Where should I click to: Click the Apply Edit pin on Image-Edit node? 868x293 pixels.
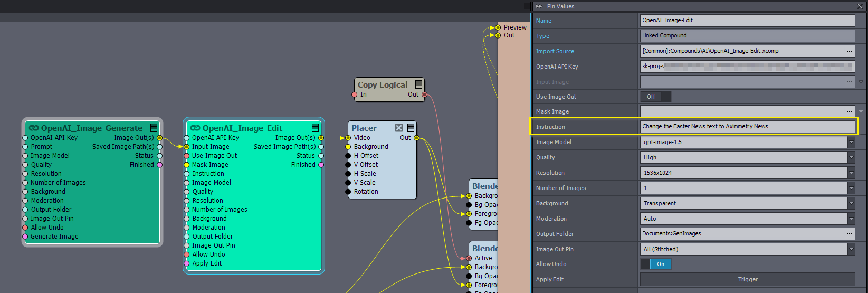pyautogui.click(x=187, y=263)
